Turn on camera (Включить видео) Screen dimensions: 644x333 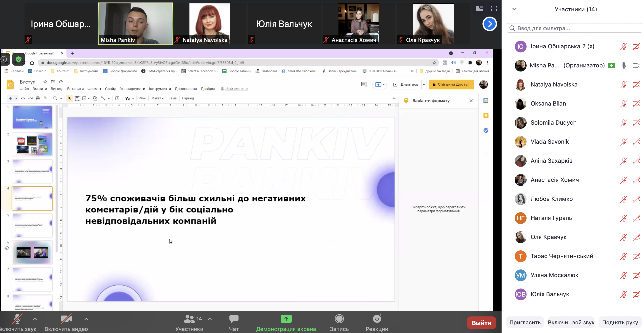point(66,323)
